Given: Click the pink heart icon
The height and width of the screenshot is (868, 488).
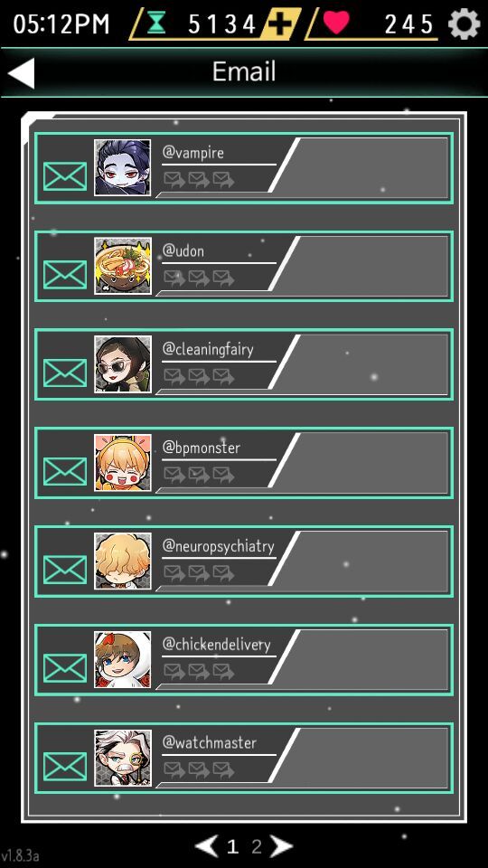Looking at the screenshot, I should click(336, 24).
